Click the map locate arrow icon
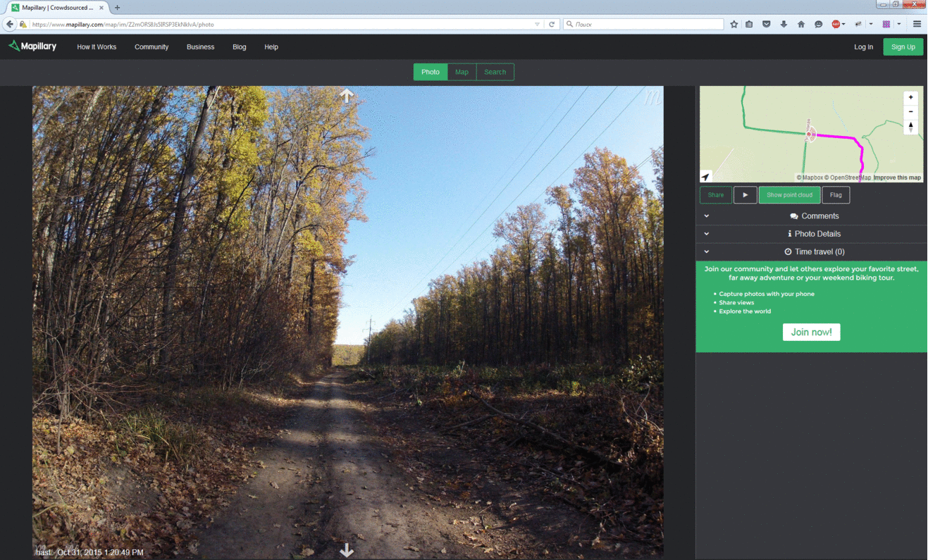 [x=706, y=177]
